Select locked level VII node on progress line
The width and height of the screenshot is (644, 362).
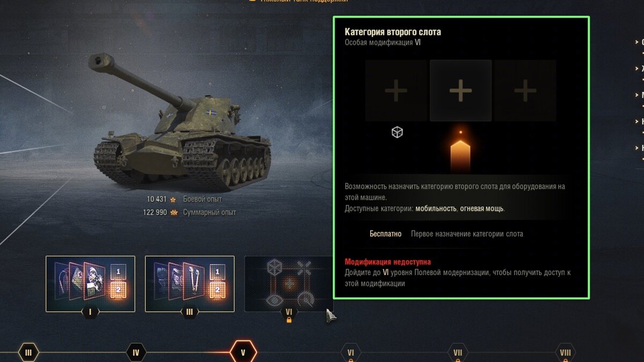pyautogui.click(x=458, y=353)
